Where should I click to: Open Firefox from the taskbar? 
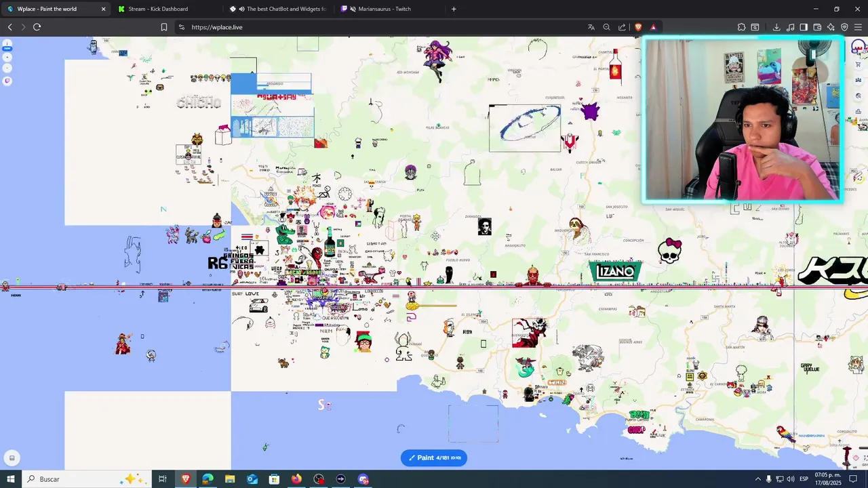pos(296,479)
